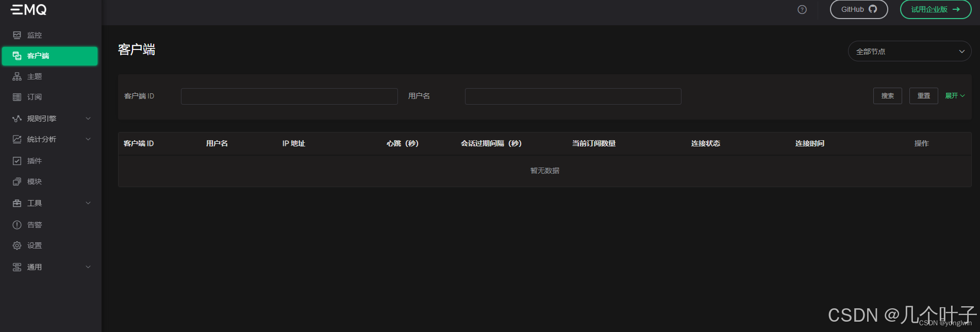The height and width of the screenshot is (332, 980).
Task: Click the plugins (插件) checkbox icon
Action: click(17, 161)
